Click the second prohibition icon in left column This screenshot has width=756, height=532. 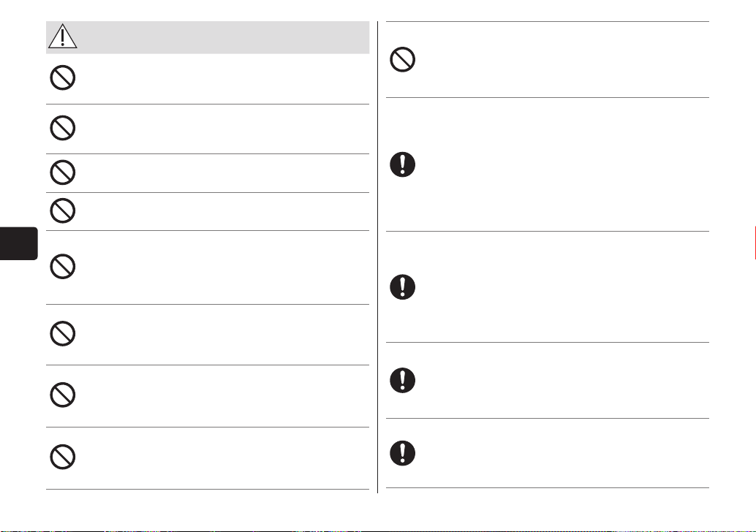(63, 128)
